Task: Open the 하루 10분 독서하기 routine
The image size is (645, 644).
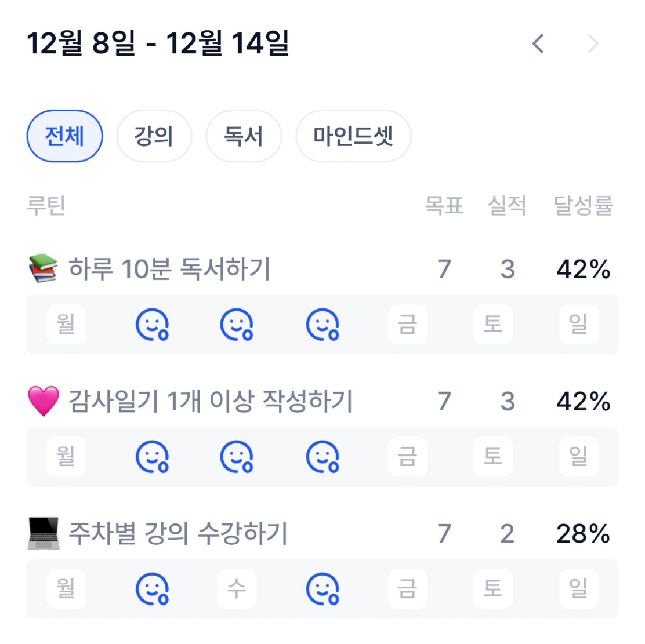Action: coord(169,269)
